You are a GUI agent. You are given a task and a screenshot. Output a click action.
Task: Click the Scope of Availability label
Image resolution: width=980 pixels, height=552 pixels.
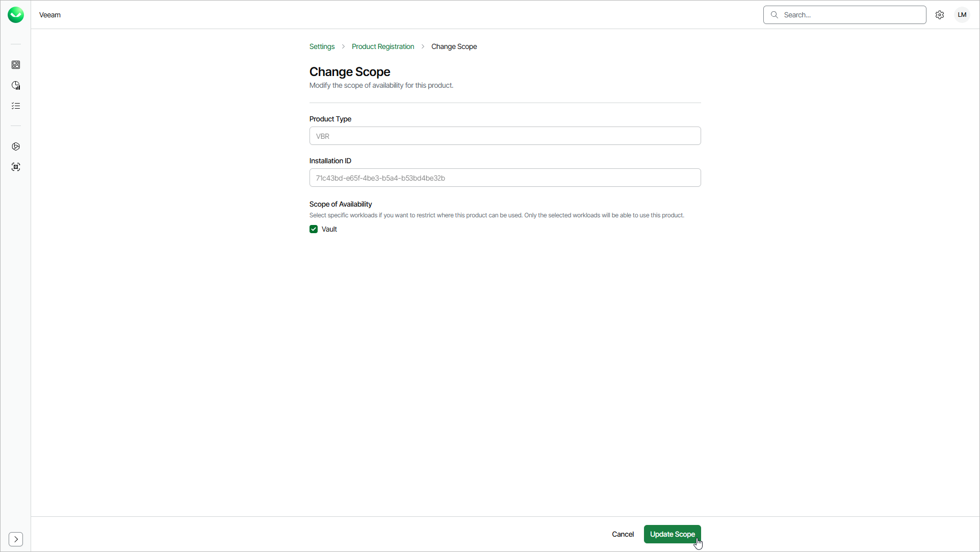pyautogui.click(x=341, y=204)
